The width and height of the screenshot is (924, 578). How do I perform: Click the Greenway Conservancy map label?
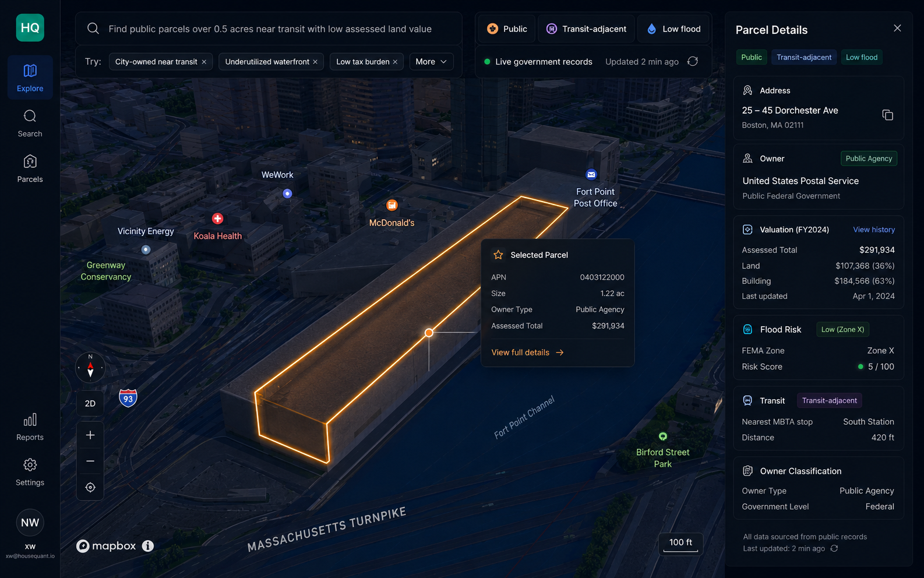click(106, 271)
